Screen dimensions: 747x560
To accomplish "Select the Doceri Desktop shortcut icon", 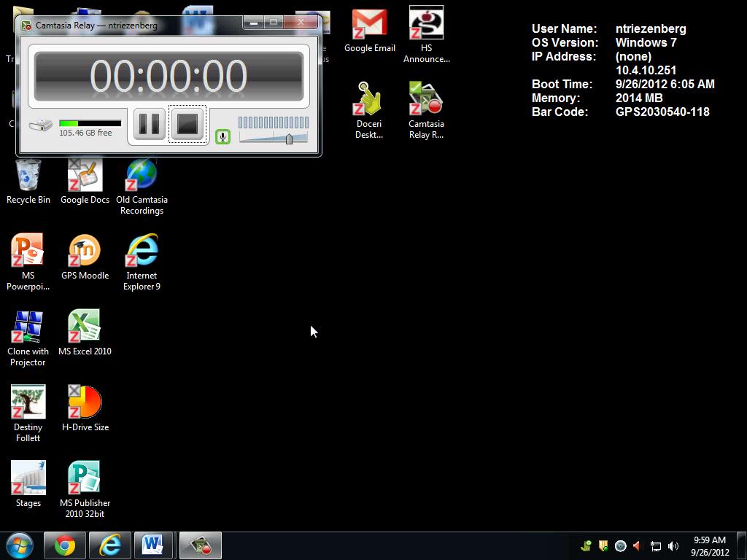I will tap(369, 110).
